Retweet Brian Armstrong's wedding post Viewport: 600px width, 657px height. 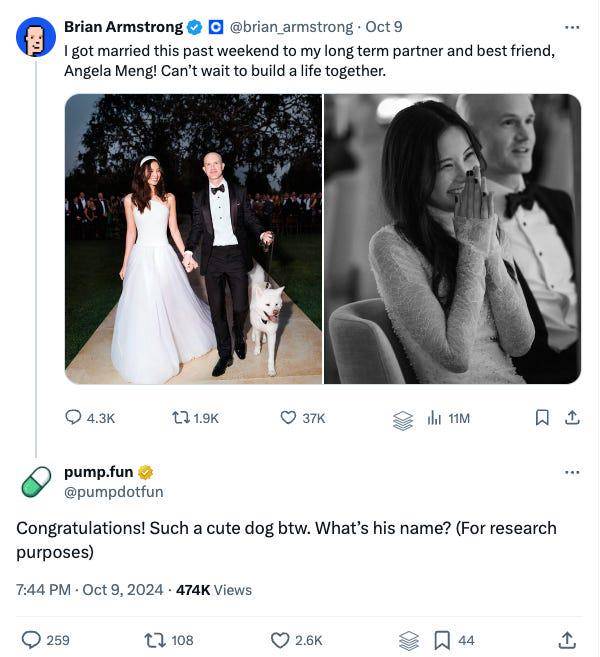point(181,418)
